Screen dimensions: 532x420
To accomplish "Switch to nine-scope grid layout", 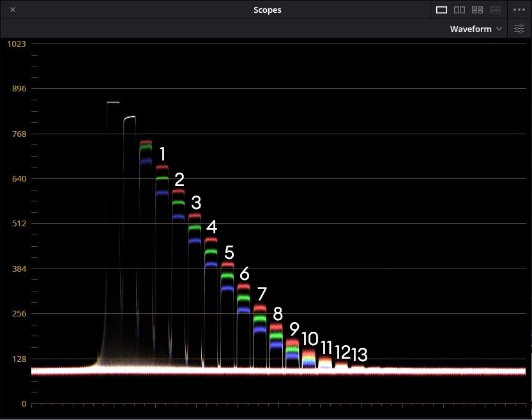I will tap(495, 10).
